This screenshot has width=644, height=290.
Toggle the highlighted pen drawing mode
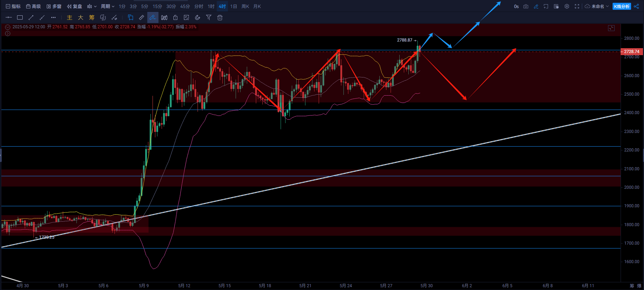point(153,17)
